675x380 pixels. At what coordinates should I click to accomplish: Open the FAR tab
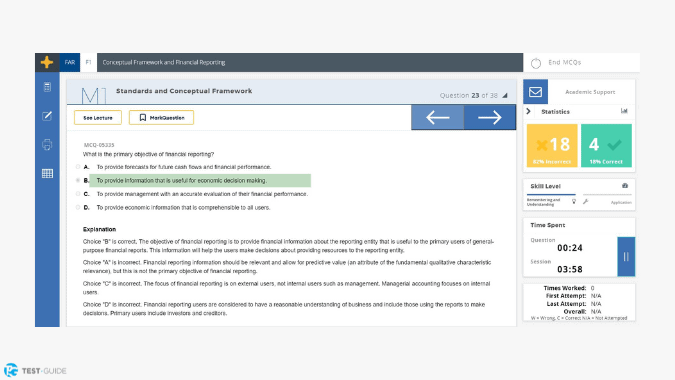pos(70,62)
